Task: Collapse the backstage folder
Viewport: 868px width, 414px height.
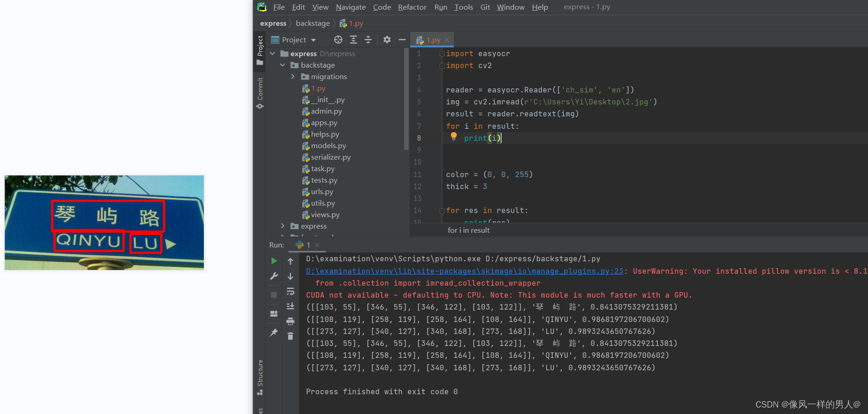Action: pos(283,65)
